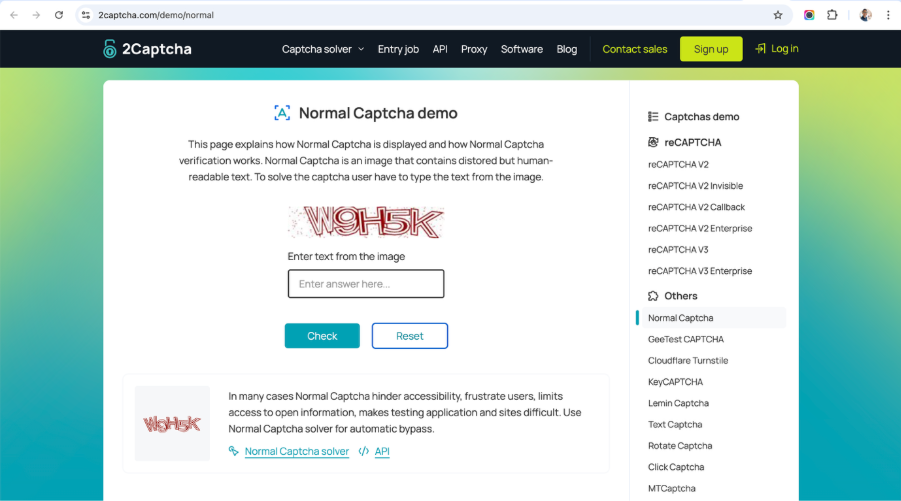The width and height of the screenshot is (901, 501).
Task: Open the Chrome profile avatar
Action: tap(865, 15)
